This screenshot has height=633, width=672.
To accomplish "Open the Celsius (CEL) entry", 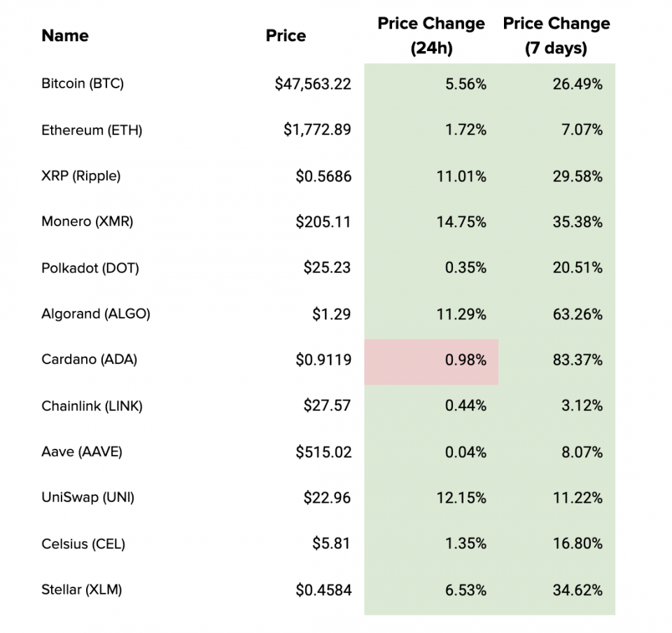I will pyautogui.click(x=83, y=544).
